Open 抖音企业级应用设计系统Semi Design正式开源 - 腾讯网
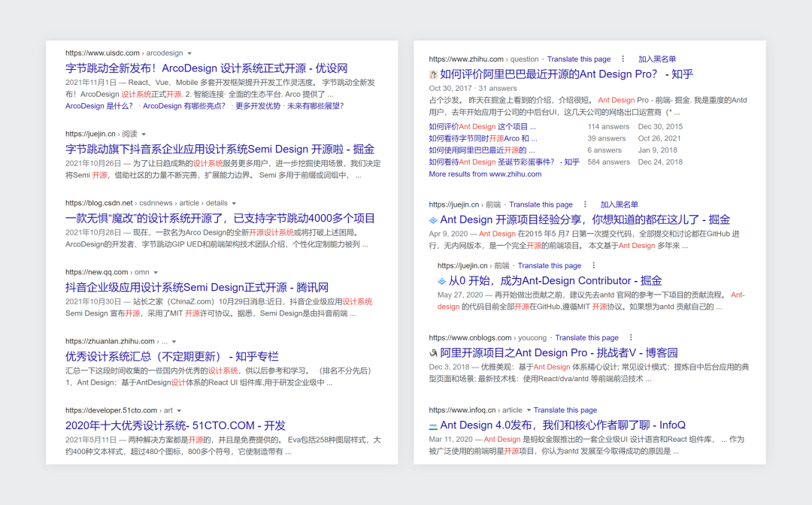Viewport: 812px width, 505px height. tap(197, 287)
